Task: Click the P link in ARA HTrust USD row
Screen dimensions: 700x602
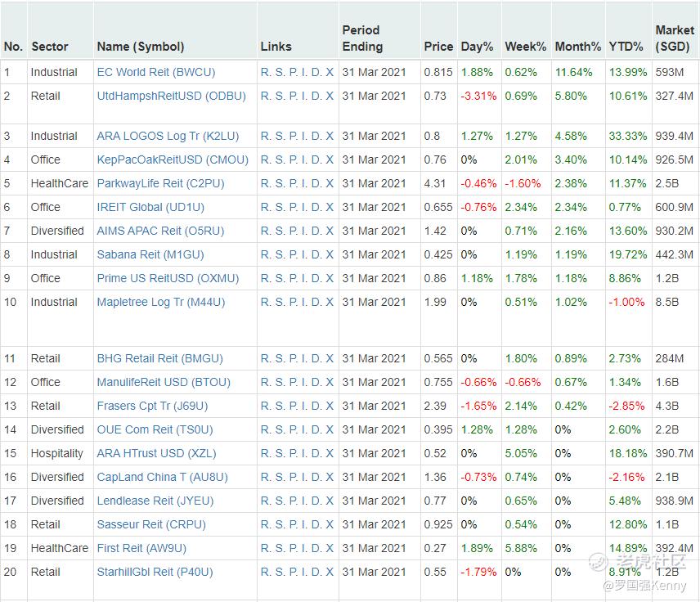Action: (x=294, y=453)
